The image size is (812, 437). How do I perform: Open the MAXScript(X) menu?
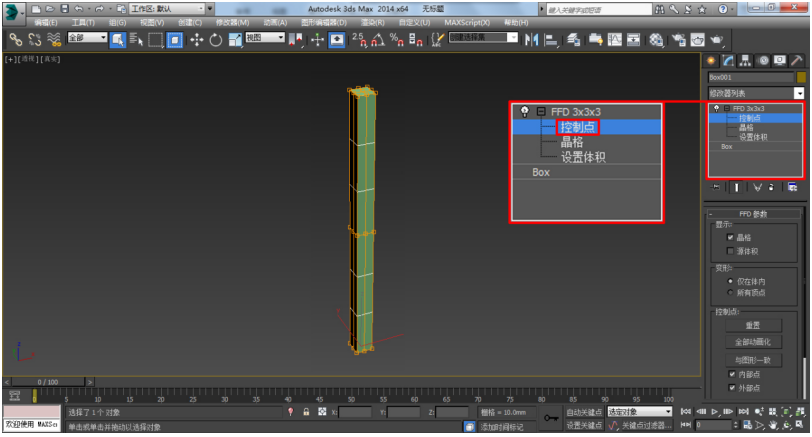467,22
